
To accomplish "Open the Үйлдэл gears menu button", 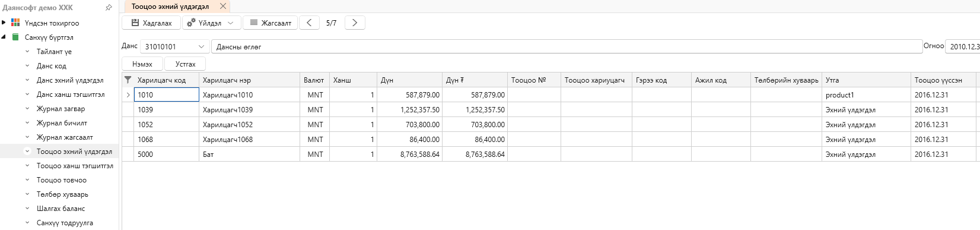I will tap(211, 23).
